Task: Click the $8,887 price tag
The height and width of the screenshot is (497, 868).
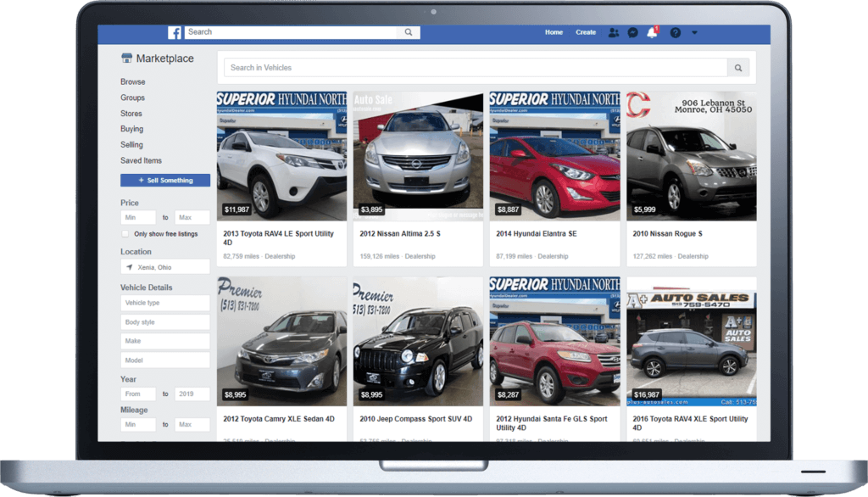Action: pos(509,209)
